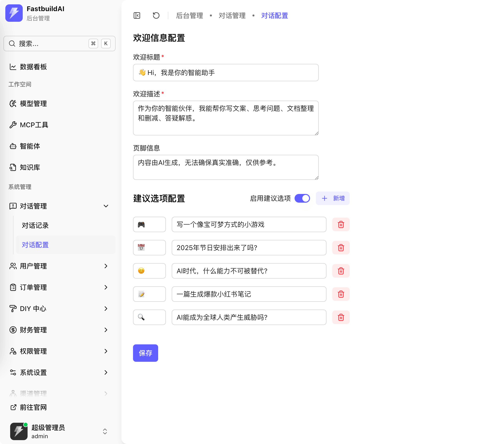Click the 欢迎标题 input field
The width and height of the screenshot is (504, 444).
[226, 73]
